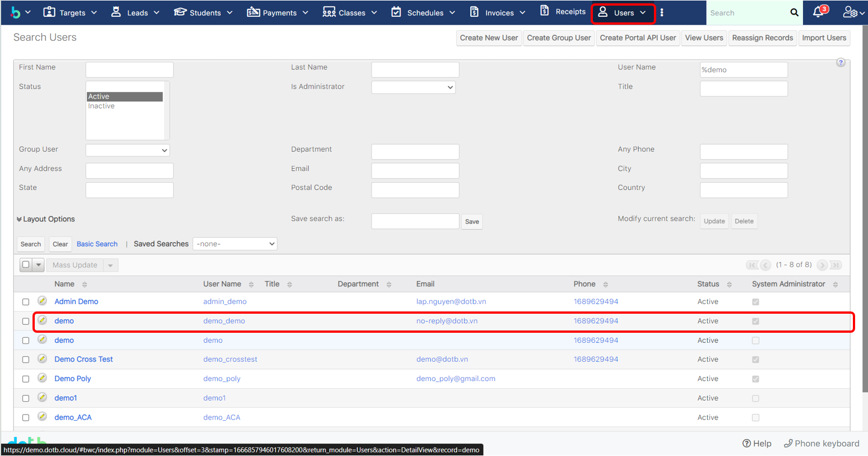
Task: Select the demo1 row checkbox
Action: point(26,398)
